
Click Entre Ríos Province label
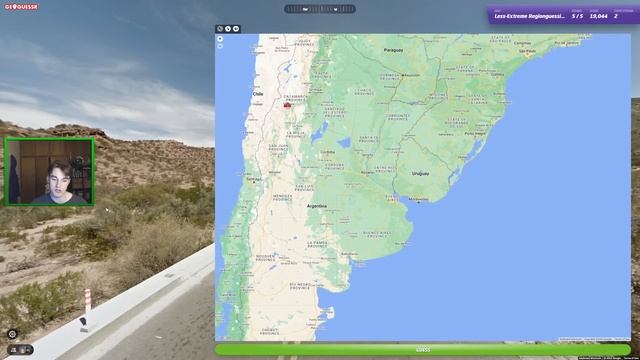384,169
